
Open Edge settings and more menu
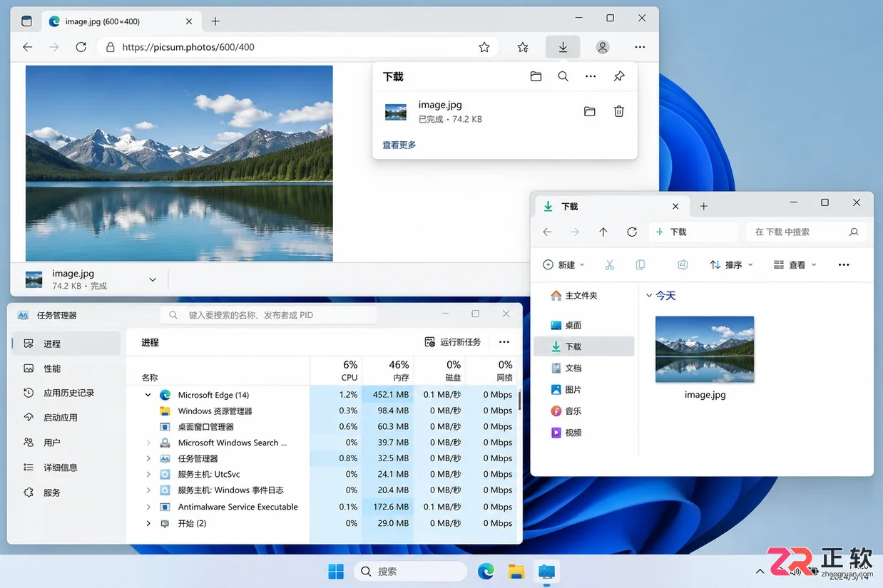tap(640, 47)
